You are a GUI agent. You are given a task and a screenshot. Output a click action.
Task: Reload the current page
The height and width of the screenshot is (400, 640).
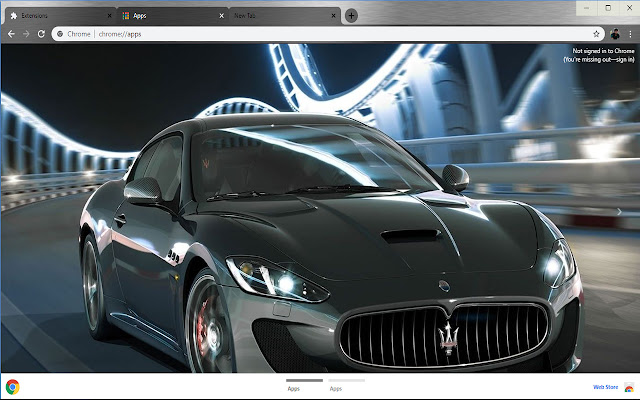pyautogui.click(x=41, y=34)
